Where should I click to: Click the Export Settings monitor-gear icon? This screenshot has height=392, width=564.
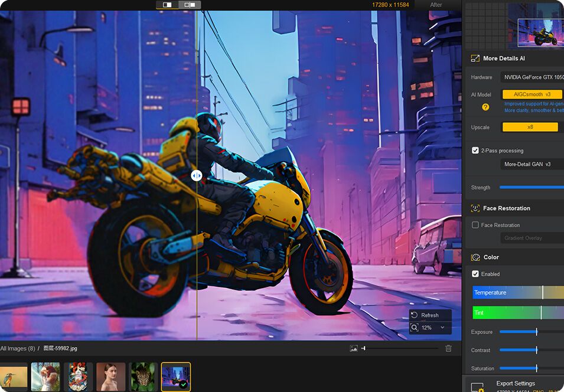point(477,387)
